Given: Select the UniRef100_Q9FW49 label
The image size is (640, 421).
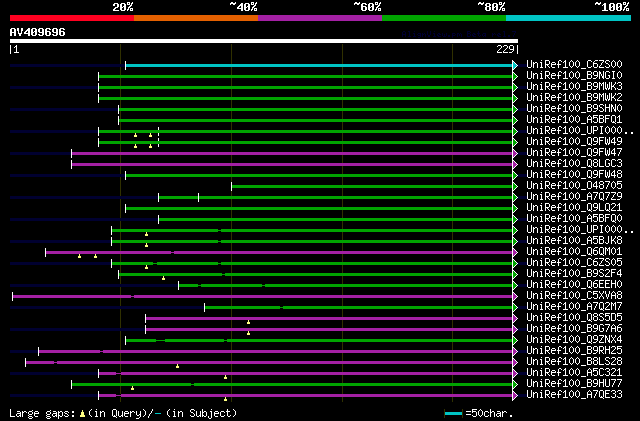Looking at the screenshot, I should [x=574, y=142].
